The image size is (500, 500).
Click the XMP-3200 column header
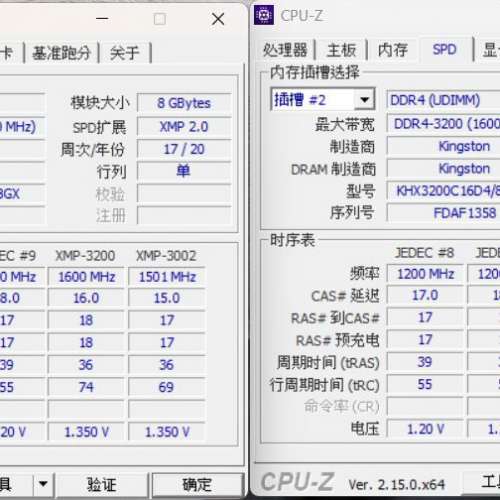pyautogui.click(x=85, y=256)
